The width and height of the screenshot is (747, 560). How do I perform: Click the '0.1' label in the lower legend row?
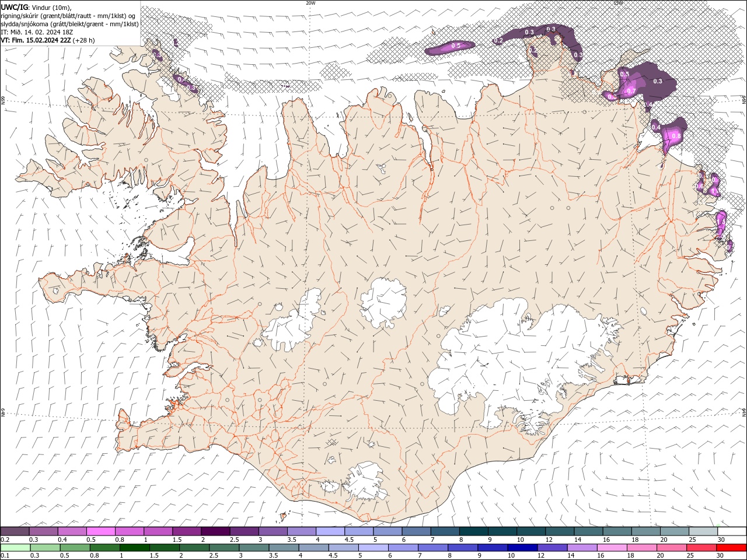coord(5,556)
